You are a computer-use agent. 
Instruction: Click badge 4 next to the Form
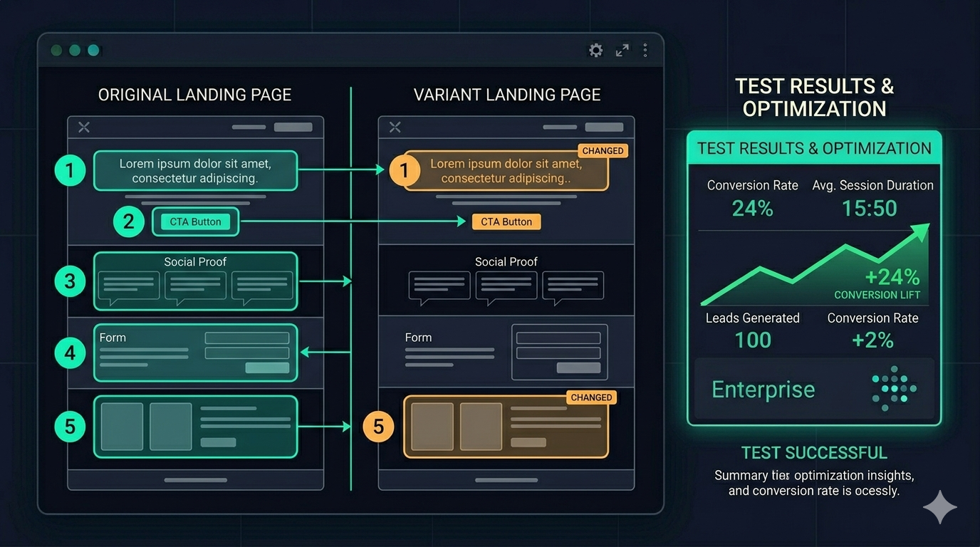click(70, 353)
